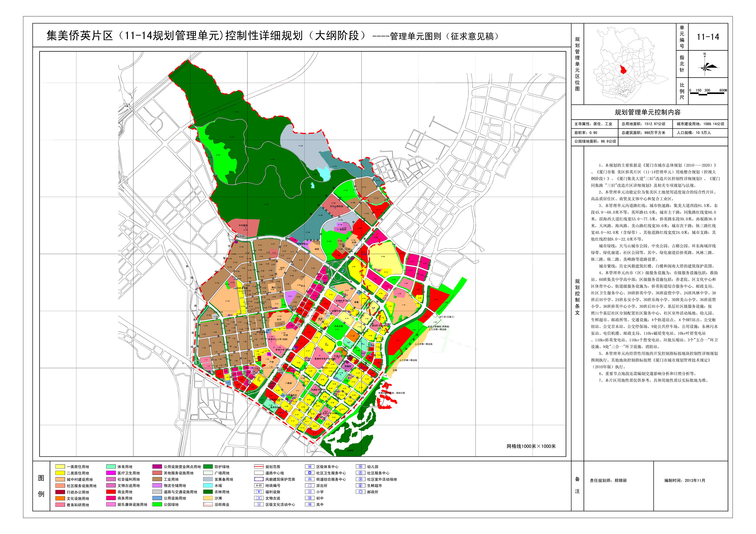The image size is (756, 534).
Task: Click the unit number 11-14 cell
Action: tap(708, 37)
